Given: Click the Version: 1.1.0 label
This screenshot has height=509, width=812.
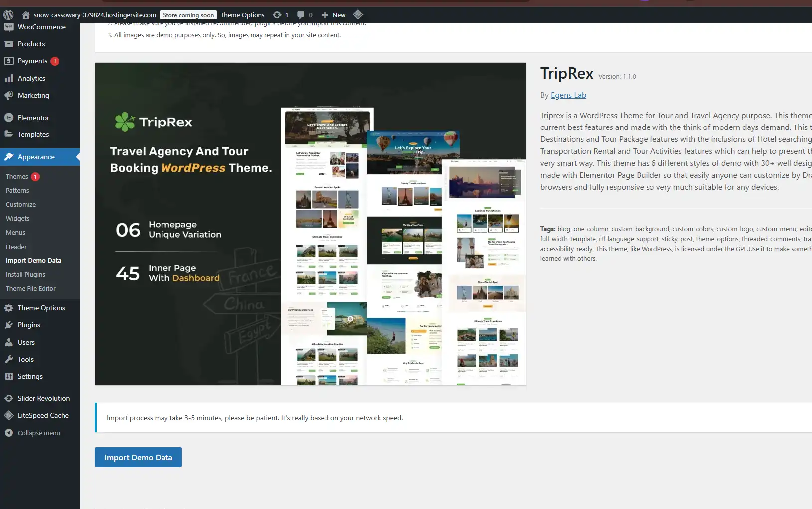Looking at the screenshot, I should (617, 76).
